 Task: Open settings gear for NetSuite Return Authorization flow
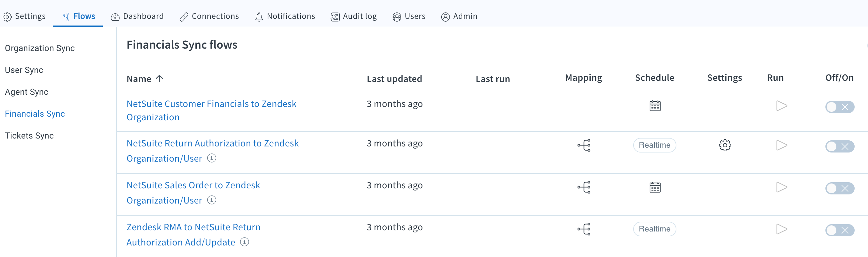[x=725, y=145]
